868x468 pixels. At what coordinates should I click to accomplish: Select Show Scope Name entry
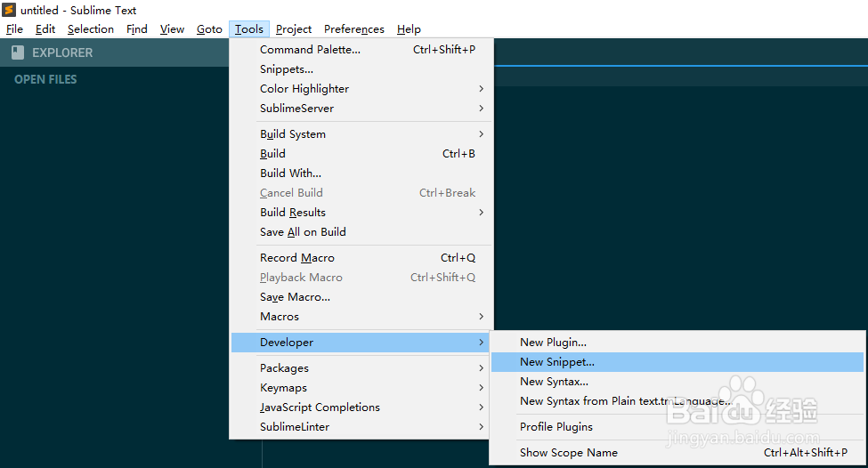coord(677,453)
